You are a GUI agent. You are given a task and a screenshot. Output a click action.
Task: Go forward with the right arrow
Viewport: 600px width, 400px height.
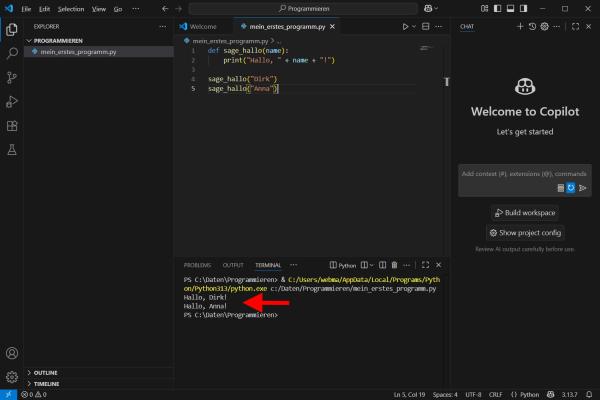(x=179, y=8)
